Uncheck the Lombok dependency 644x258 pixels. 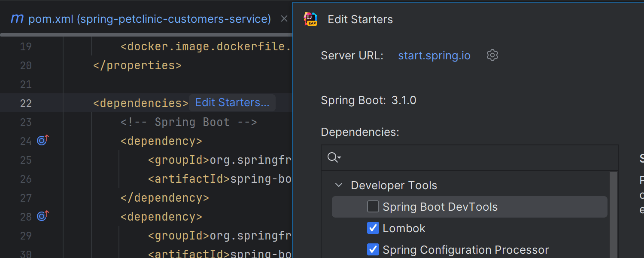coord(373,228)
